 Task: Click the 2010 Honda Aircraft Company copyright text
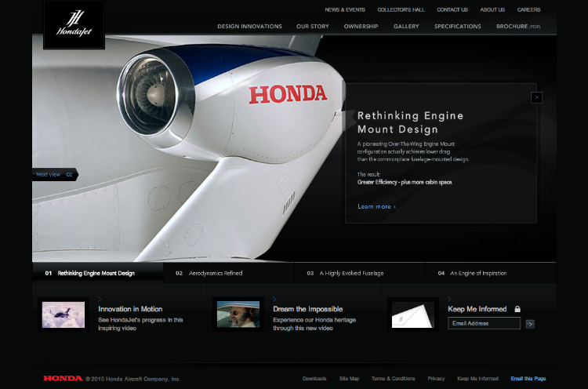click(x=132, y=379)
